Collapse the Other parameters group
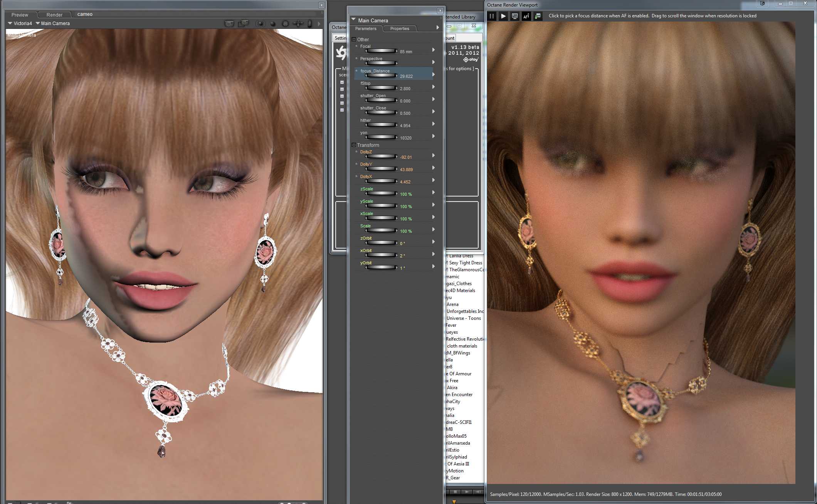Viewport: 817px width, 504px height. point(354,39)
